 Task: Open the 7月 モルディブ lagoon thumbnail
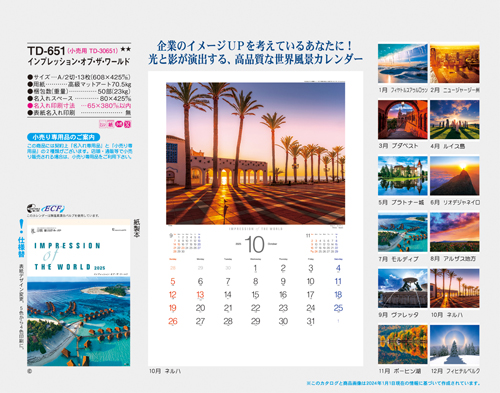(x=403, y=232)
